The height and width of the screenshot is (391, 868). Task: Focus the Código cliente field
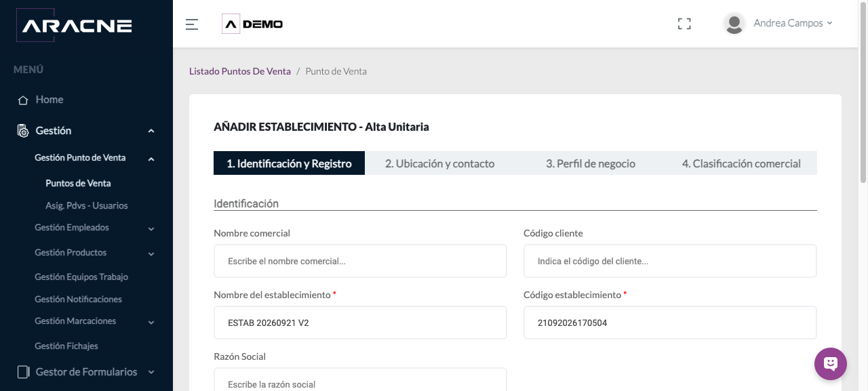pyautogui.click(x=670, y=261)
